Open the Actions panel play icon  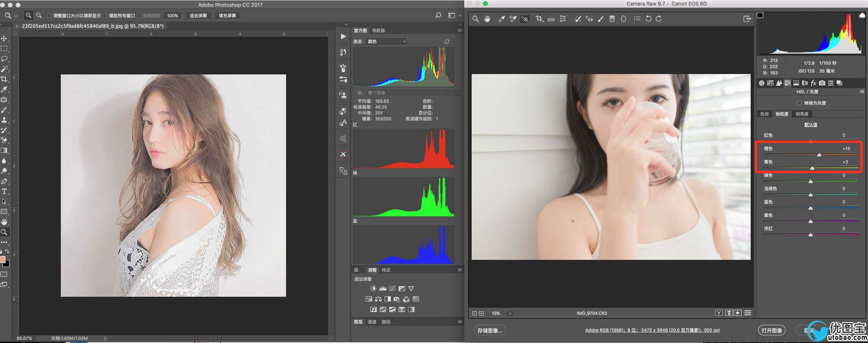pos(343,36)
